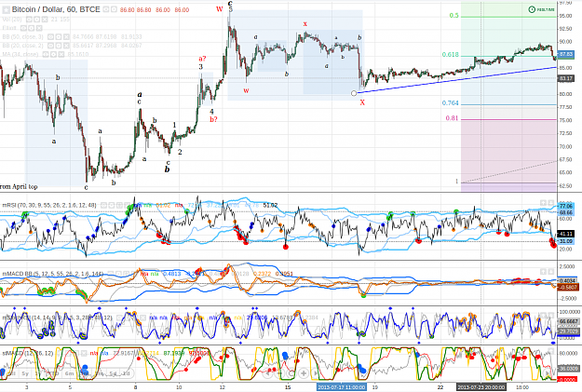The width and height of the screenshot is (582, 392).
Task: Open settings for MA (34, close)
Action: point(53,54)
